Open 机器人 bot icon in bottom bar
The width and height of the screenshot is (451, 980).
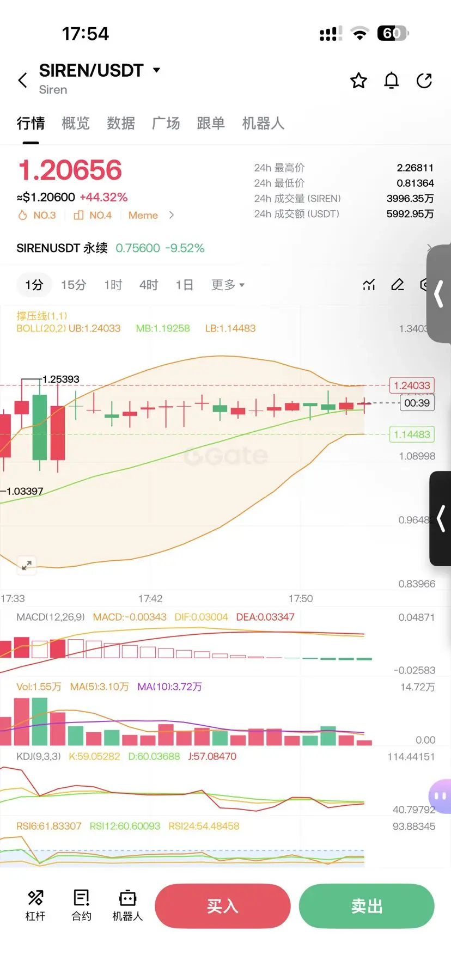point(127,905)
